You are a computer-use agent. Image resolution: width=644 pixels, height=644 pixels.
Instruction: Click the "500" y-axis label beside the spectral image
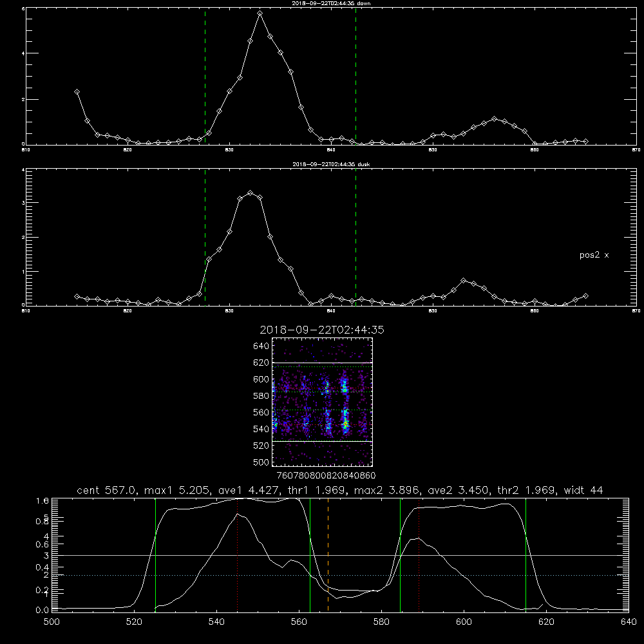click(261, 462)
